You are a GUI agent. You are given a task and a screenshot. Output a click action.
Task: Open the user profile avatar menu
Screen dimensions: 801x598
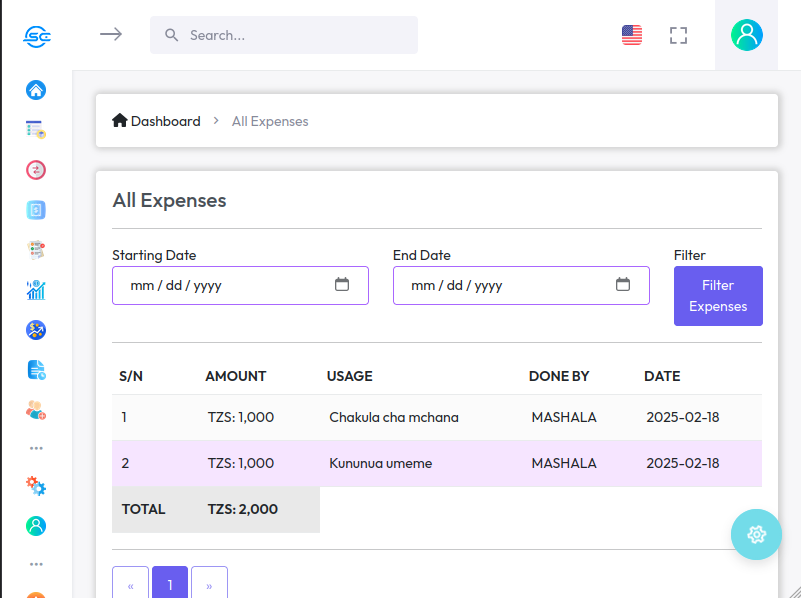click(x=746, y=35)
